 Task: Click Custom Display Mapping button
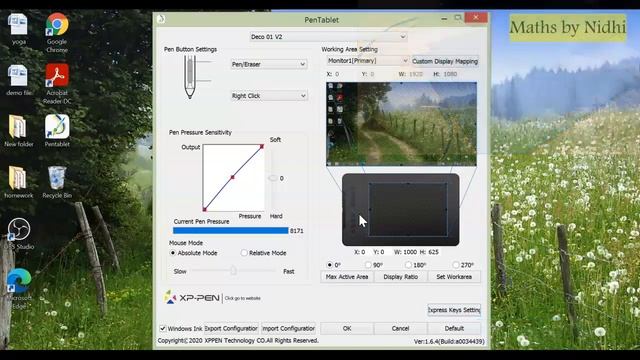pos(445,61)
